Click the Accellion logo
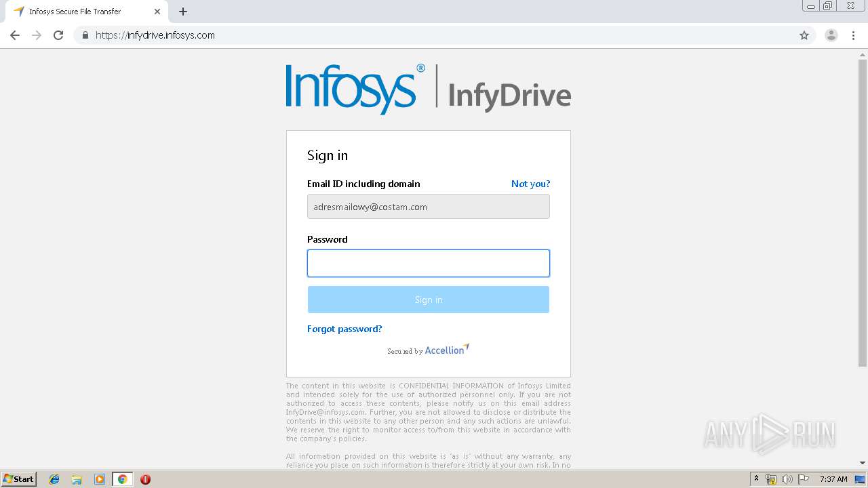This screenshot has width=868, height=488. coord(447,350)
